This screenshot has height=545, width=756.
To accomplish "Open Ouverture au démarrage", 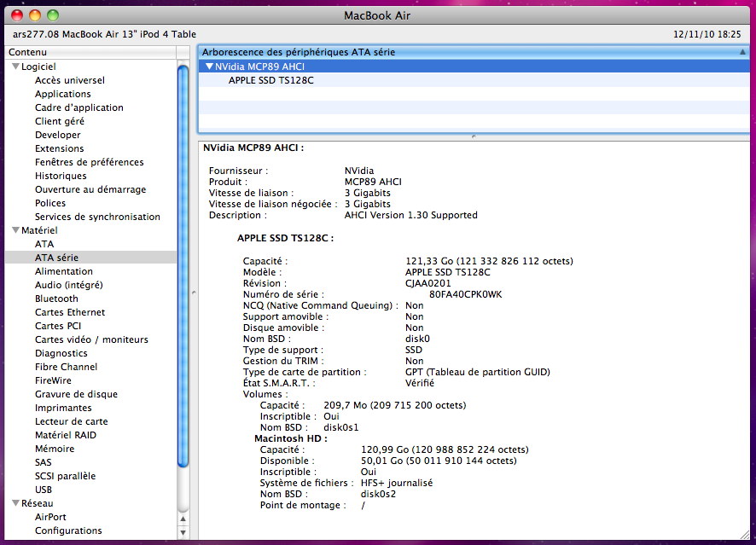I will [90, 189].
